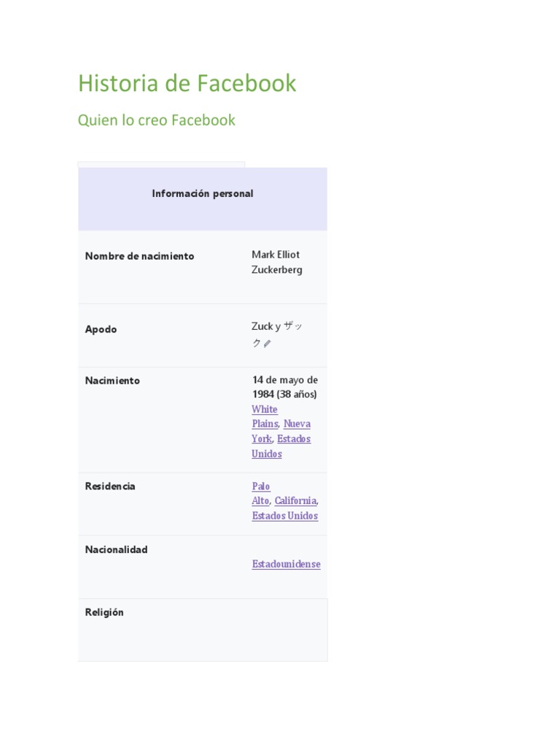
Task: Select the 'Información personal' table header
Action: pyautogui.click(x=203, y=194)
